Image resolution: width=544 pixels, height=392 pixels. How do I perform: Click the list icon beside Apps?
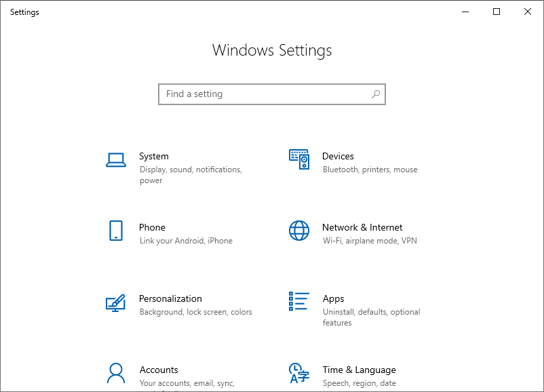(x=299, y=301)
